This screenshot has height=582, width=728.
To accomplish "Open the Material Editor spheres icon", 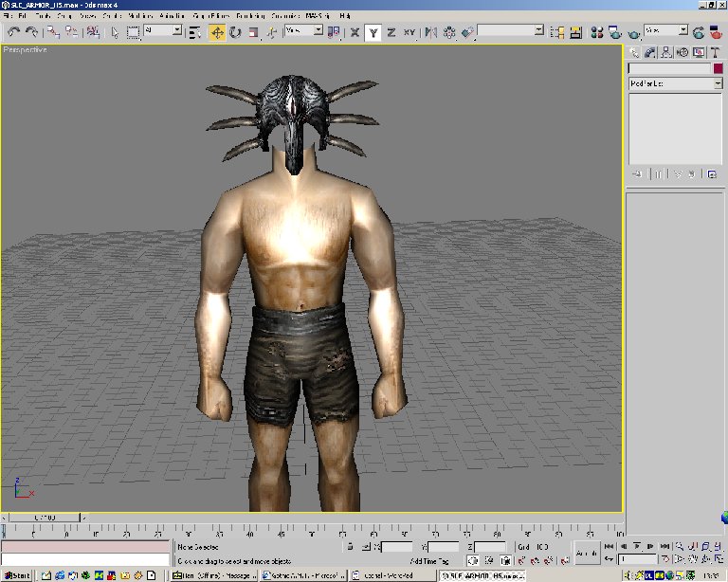I will pyautogui.click(x=597, y=32).
